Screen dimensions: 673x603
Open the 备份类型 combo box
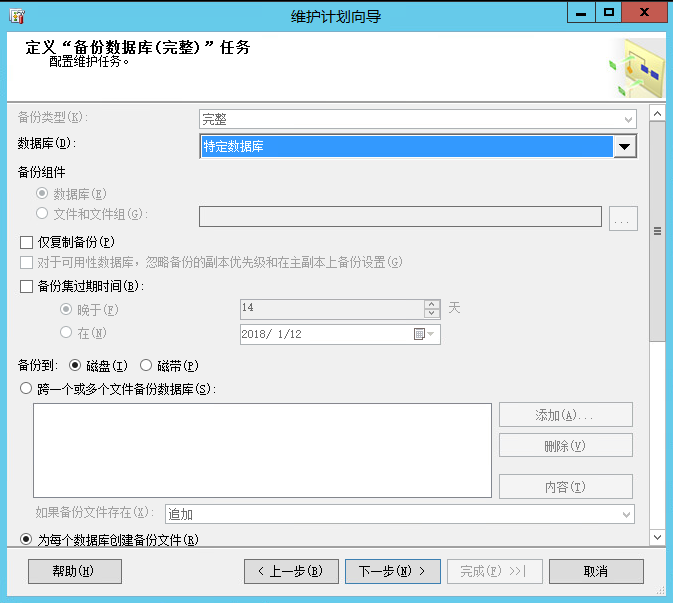[418, 119]
